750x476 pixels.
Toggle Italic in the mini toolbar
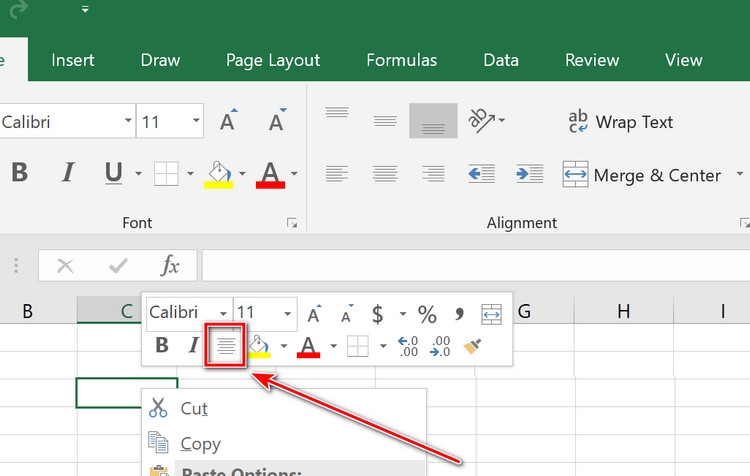tap(193, 344)
